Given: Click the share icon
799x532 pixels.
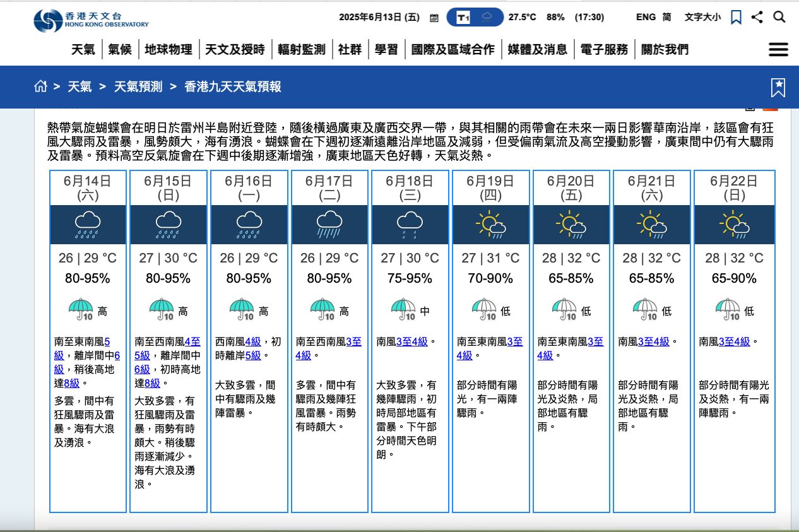Looking at the screenshot, I should coord(757,18).
